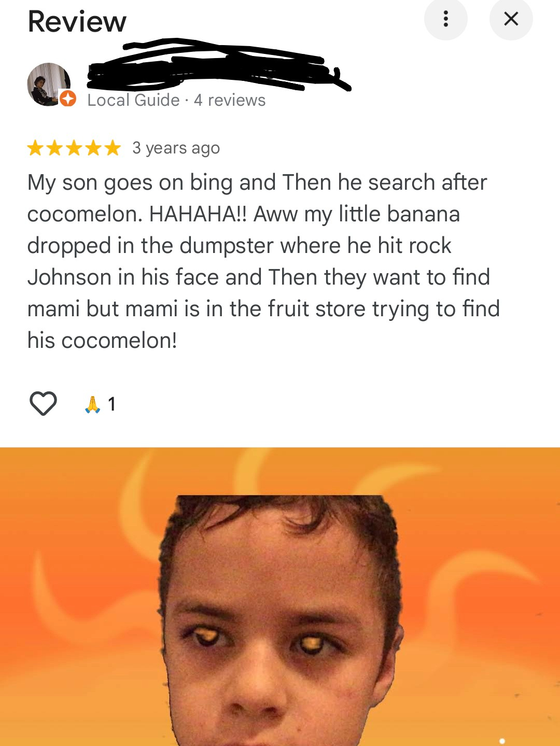Click the reaction count number 1
Image resolution: width=560 pixels, height=746 pixels.
pyautogui.click(x=111, y=404)
